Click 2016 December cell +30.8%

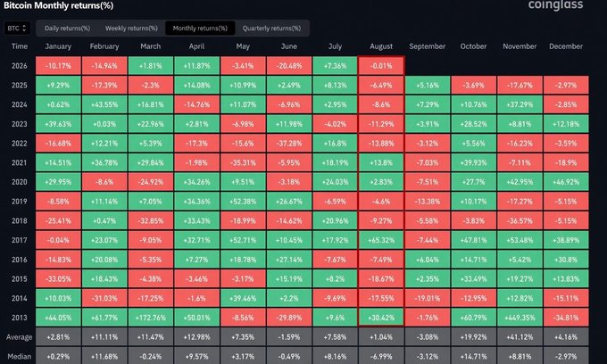[566, 259]
